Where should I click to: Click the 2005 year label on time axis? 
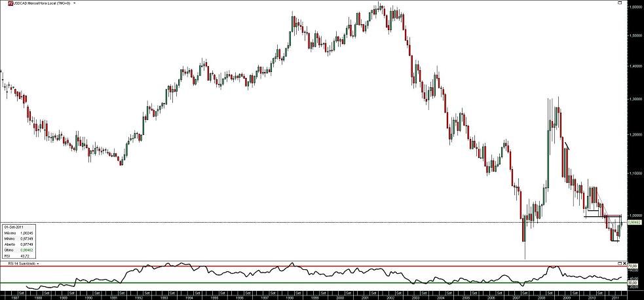point(466,297)
